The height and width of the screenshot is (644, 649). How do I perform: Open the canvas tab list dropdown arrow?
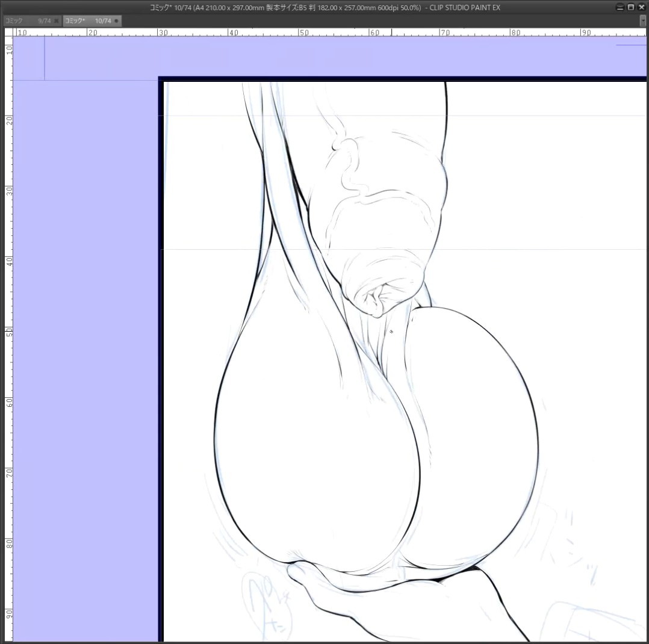[x=643, y=20]
